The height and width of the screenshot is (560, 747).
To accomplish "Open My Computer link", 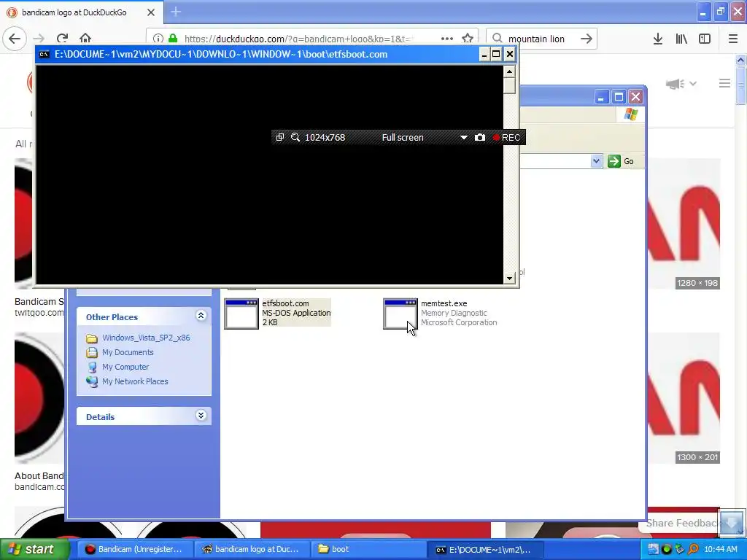I will tap(125, 367).
